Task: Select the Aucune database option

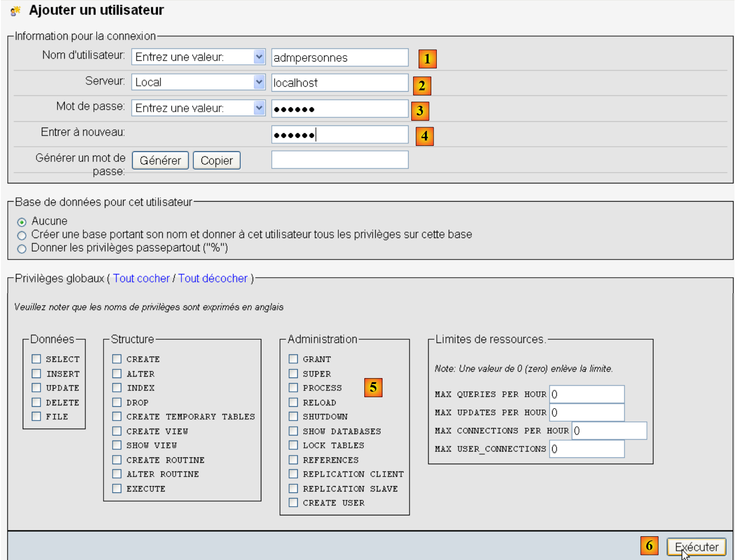Action: pos(21,222)
